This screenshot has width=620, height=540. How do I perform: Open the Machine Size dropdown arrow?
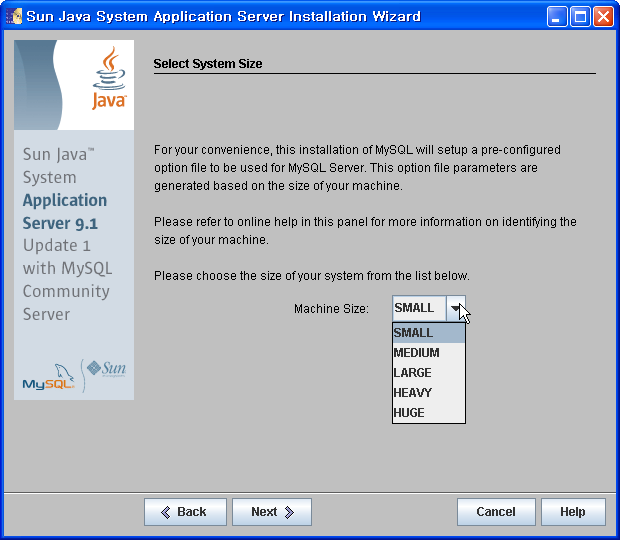click(x=456, y=308)
